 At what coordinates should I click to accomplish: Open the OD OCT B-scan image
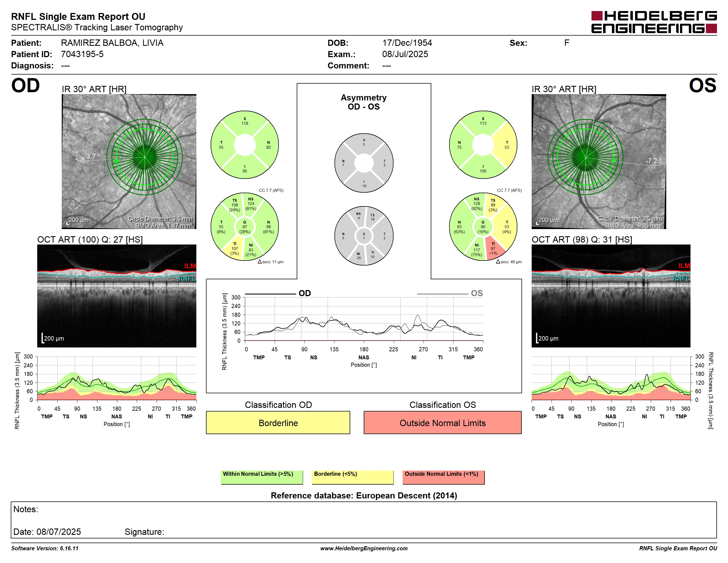(117, 296)
